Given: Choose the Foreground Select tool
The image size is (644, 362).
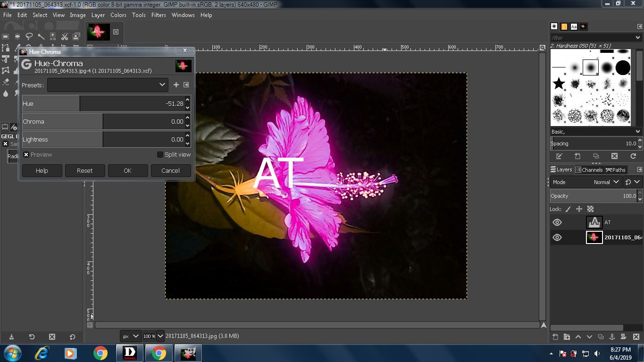Looking at the screenshot, I should point(76,36).
